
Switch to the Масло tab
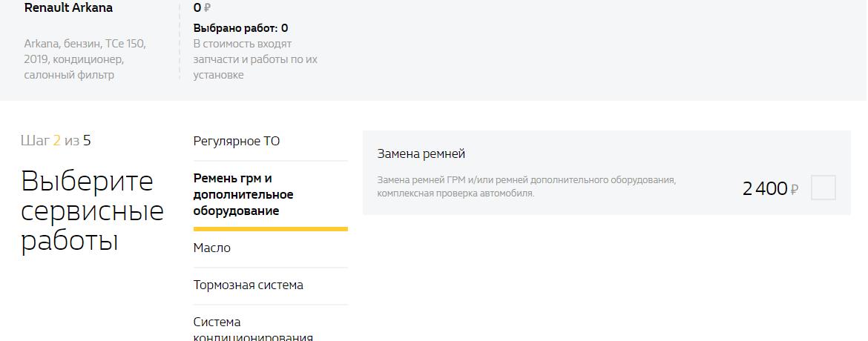tap(212, 248)
